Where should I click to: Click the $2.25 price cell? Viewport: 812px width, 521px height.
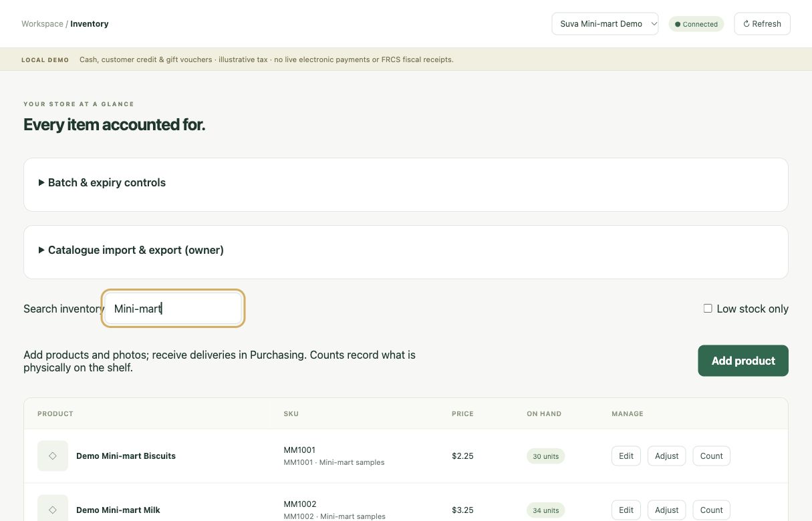point(462,456)
